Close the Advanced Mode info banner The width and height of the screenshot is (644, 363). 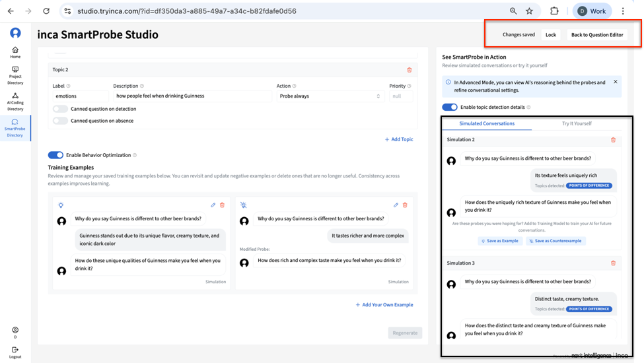(x=616, y=82)
